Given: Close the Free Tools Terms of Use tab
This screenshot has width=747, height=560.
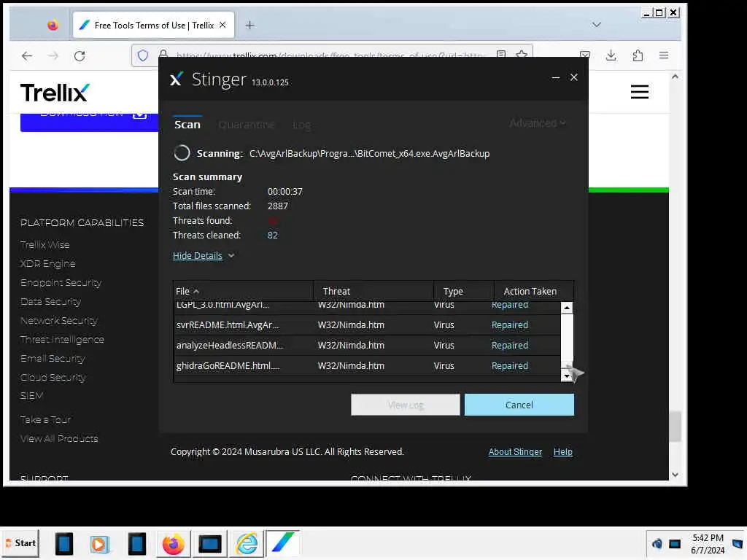Looking at the screenshot, I should tap(222, 26).
